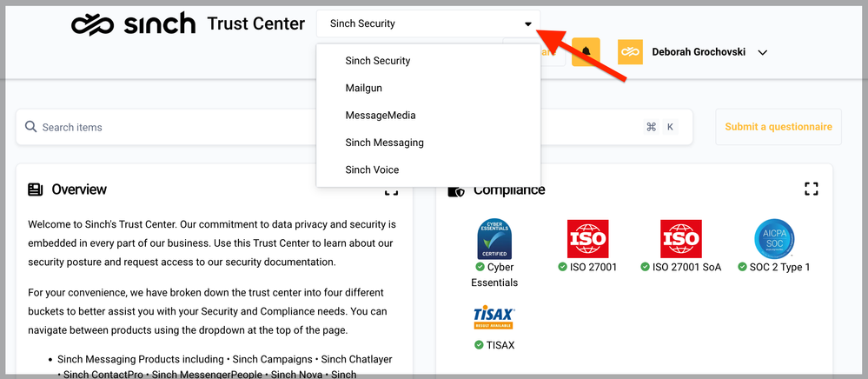Open the ISO 27001 badge
This screenshot has width=868, height=379.
pos(588,239)
